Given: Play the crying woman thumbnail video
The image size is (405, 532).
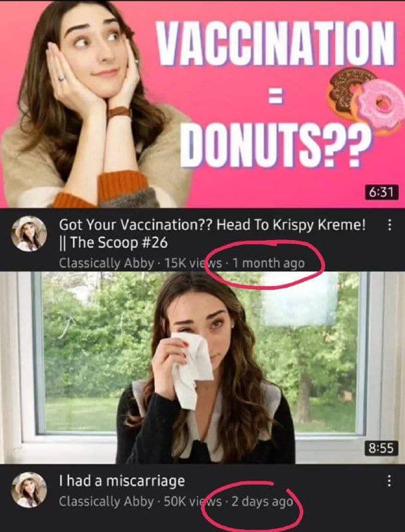Looking at the screenshot, I should (x=202, y=368).
